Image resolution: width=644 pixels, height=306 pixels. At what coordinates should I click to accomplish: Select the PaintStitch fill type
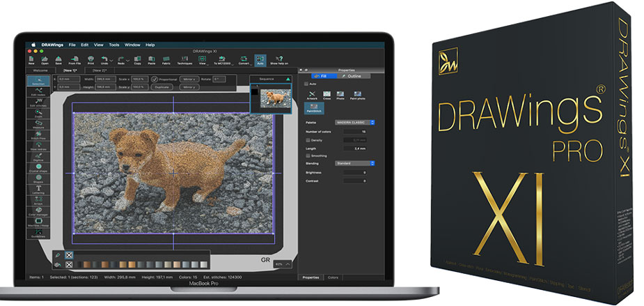[314, 109]
